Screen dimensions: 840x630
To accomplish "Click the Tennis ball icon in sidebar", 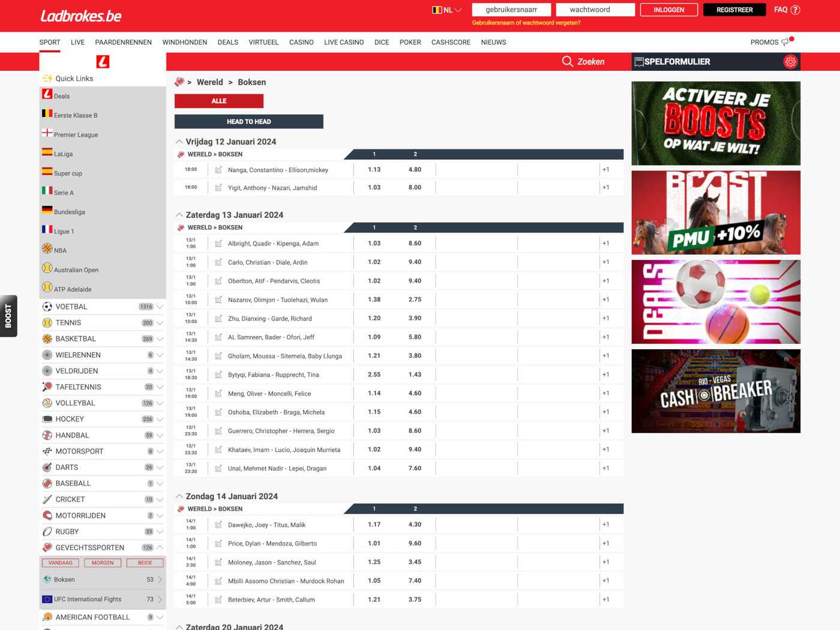I will pyautogui.click(x=47, y=323).
